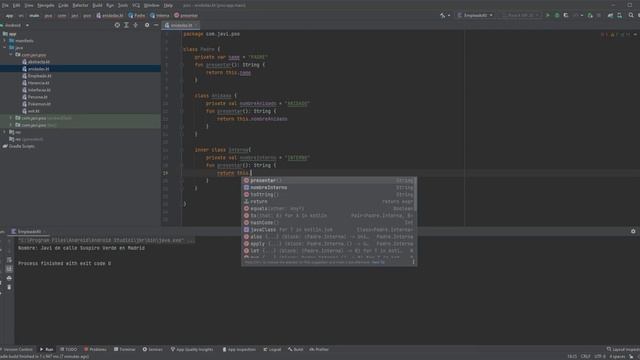Select anidadas.kt in project tree
This screenshot has width=640, height=360.
coord(36,69)
